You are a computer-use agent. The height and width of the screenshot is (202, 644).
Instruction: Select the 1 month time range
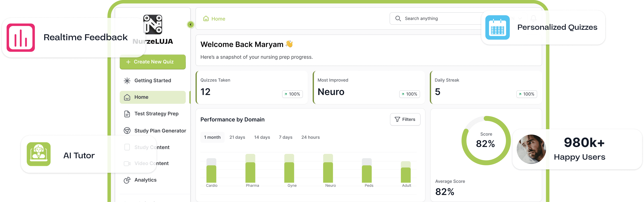click(x=212, y=137)
